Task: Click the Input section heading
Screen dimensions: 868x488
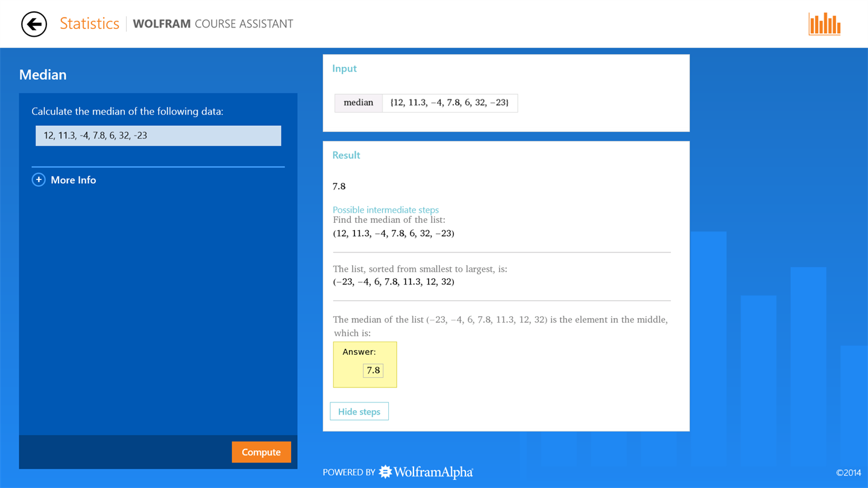Action: tap(344, 68)
